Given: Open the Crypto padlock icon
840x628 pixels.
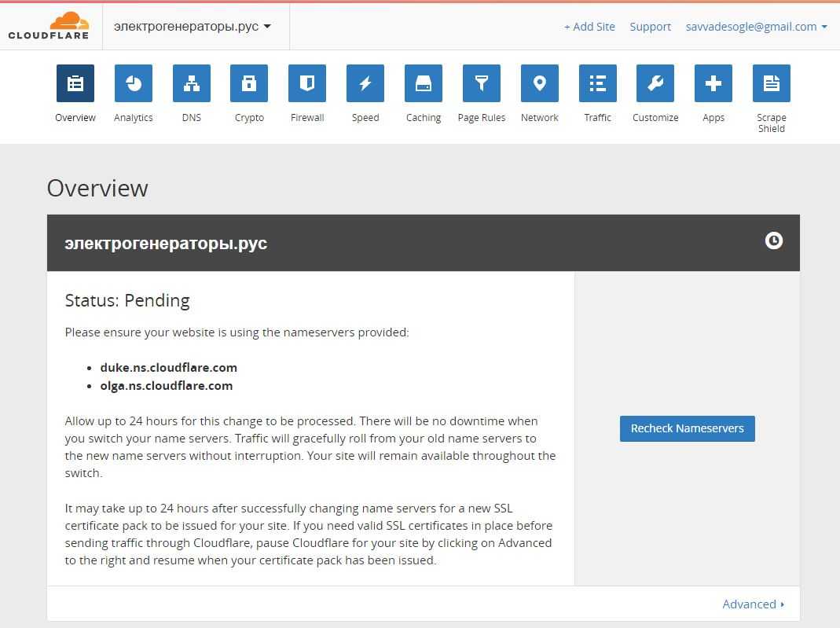Looking at the screenshot, I should pyautogui.click(x=249, y=83).
